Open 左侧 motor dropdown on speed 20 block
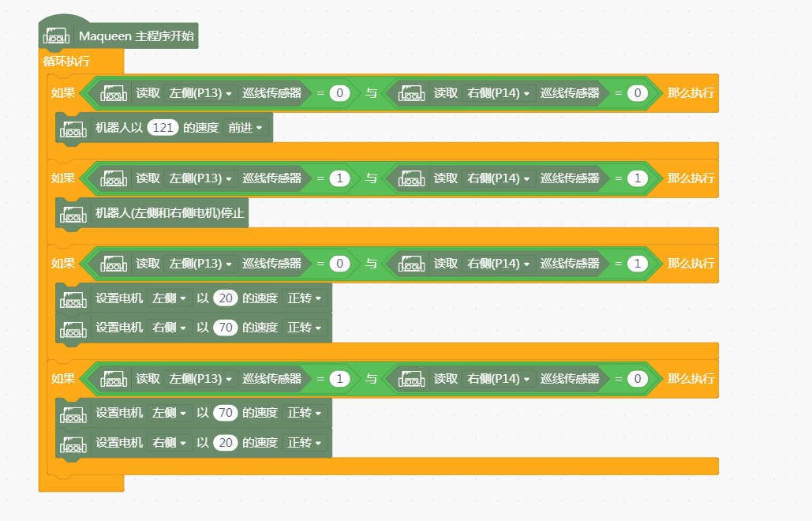Viewport: 812px width, 521px height. [x=170, y=299]
